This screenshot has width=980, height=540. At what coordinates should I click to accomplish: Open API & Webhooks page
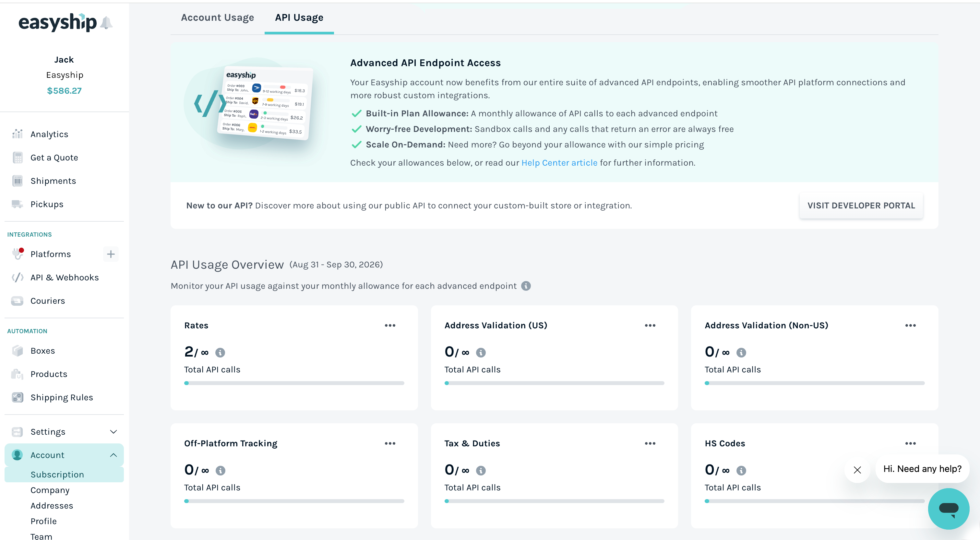point(64,277)
